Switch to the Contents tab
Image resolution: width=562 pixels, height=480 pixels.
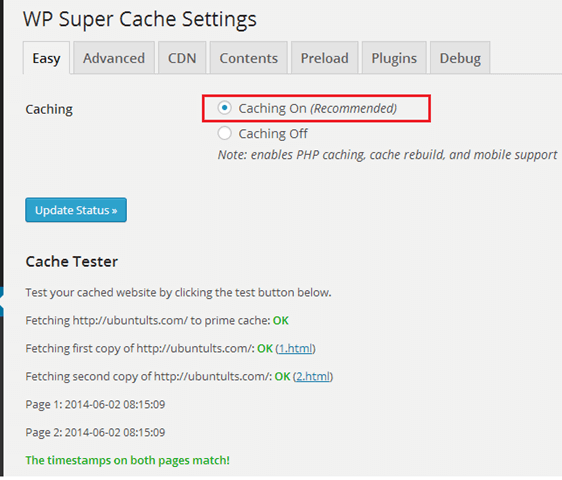coord(249,58)
